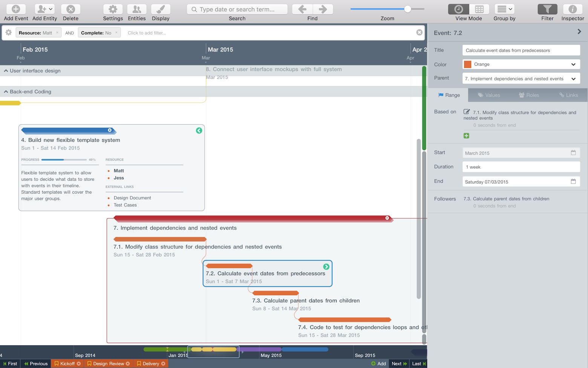Collapse the Back-end Coding section

point(5,91)
